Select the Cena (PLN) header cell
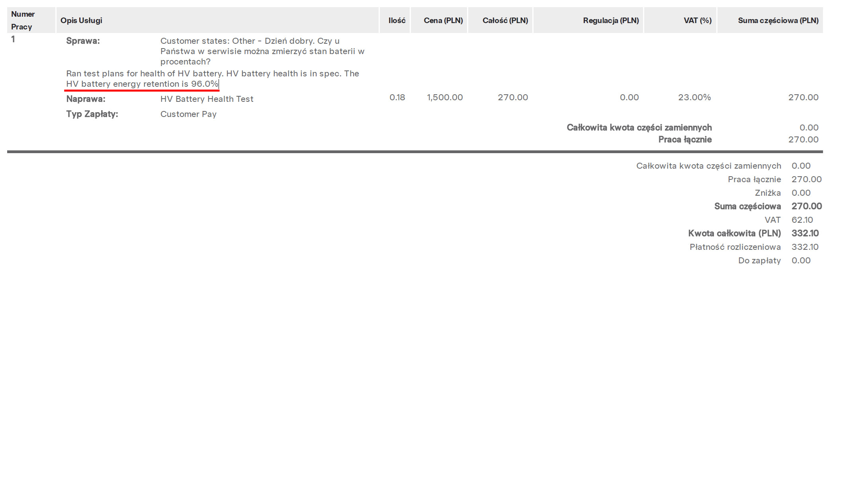854x504 pixels. pyautogui.click(x=443, y=20)
